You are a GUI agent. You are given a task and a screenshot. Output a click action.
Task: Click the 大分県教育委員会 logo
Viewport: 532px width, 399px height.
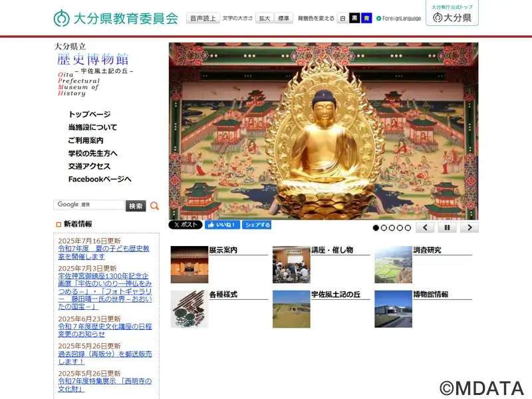[116, 18]
